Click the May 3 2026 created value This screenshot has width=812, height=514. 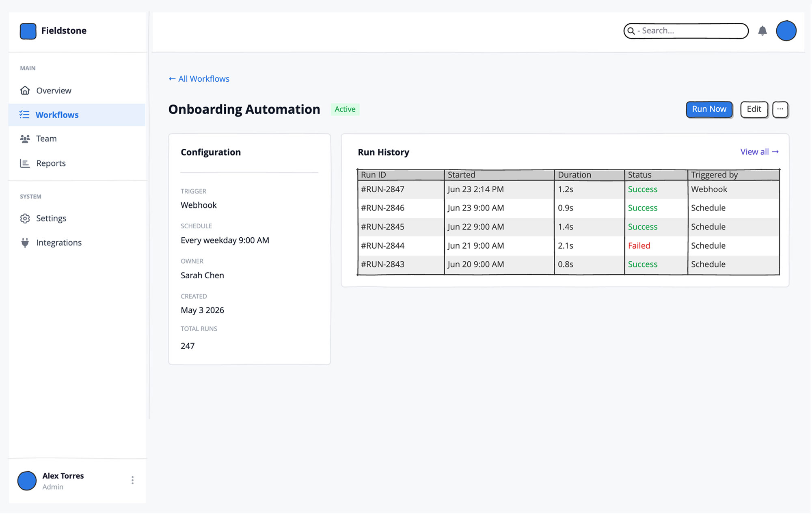click(x=202, y=310)
